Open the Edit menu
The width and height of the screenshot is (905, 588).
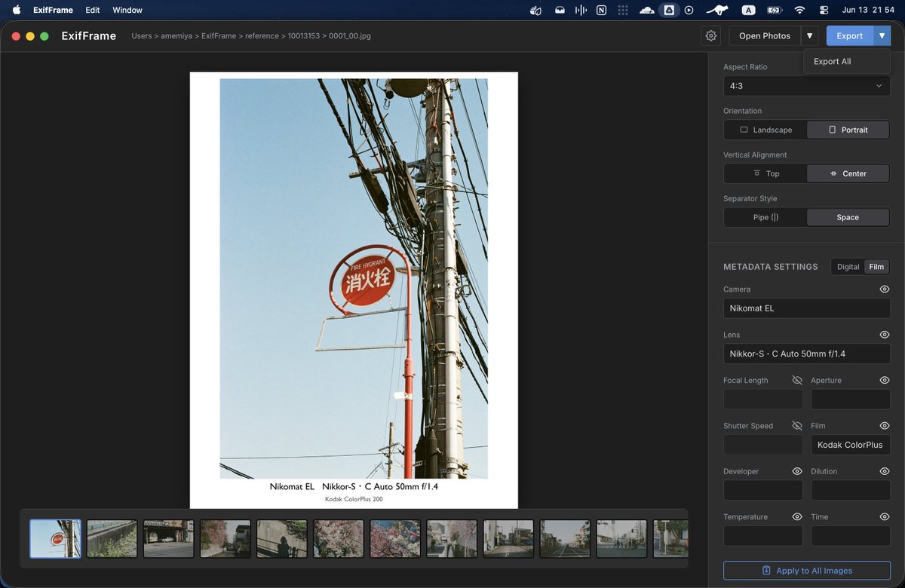[x=93, y=10]
